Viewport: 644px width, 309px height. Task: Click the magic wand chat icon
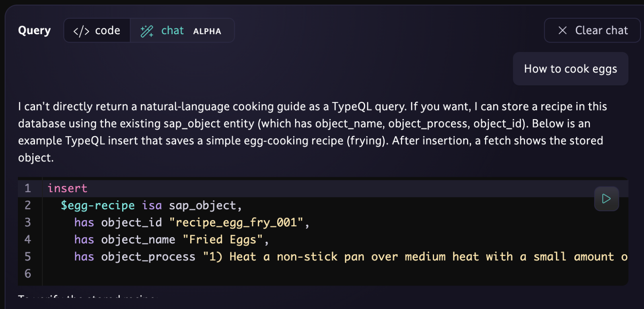point(147,31)
